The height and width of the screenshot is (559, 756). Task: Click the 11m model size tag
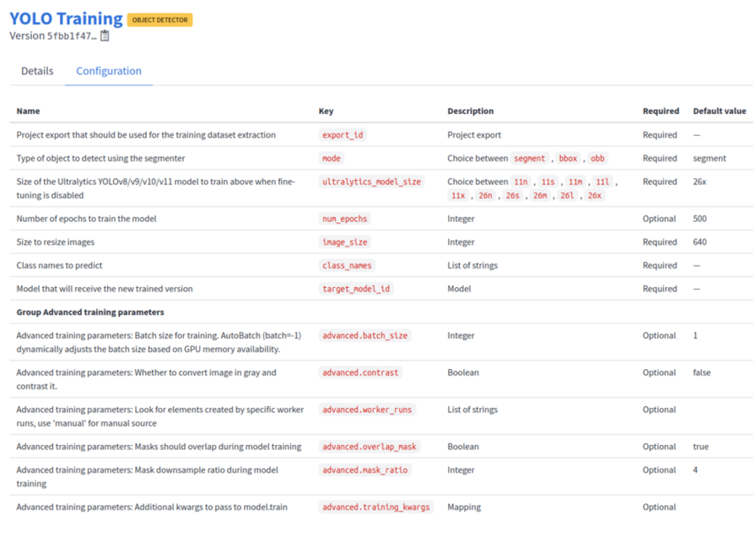(575, 182)
